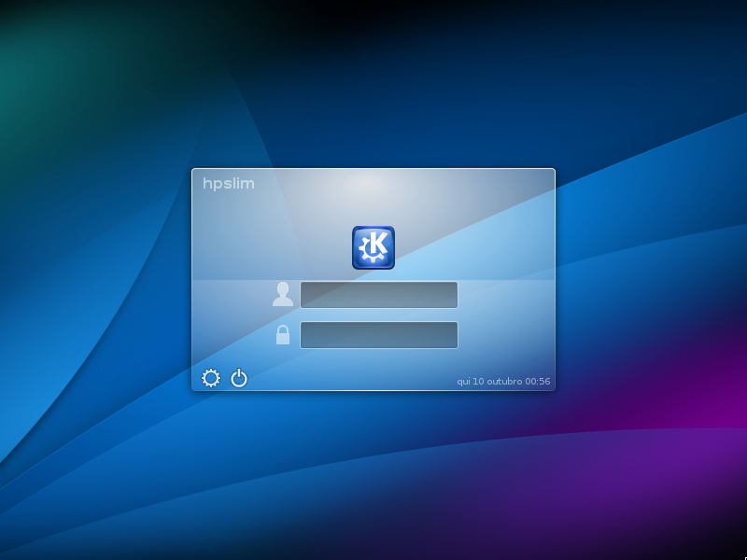Focus the password input field
Image resolution: width=747 pixels, height=560 pixels.
pyautogui.click(x=379, y=335)
